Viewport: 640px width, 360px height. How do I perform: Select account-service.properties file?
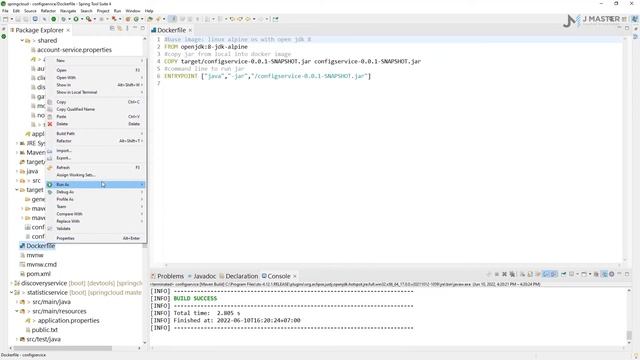pos(71,50)
